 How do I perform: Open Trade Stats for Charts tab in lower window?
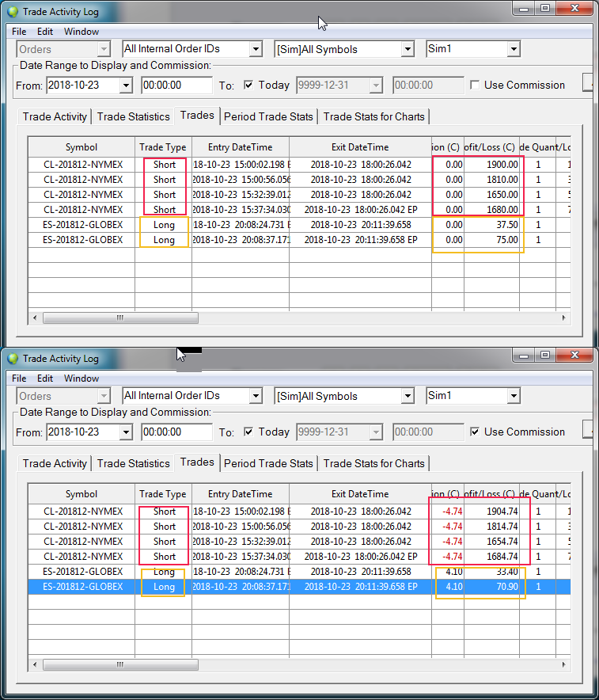[x=373, y=464]
